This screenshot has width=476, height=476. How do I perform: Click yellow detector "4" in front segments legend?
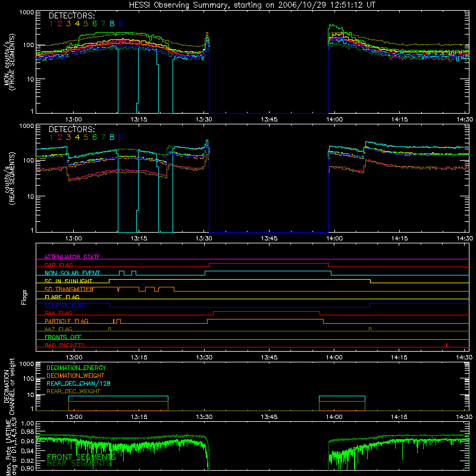[x=77, y=23]
